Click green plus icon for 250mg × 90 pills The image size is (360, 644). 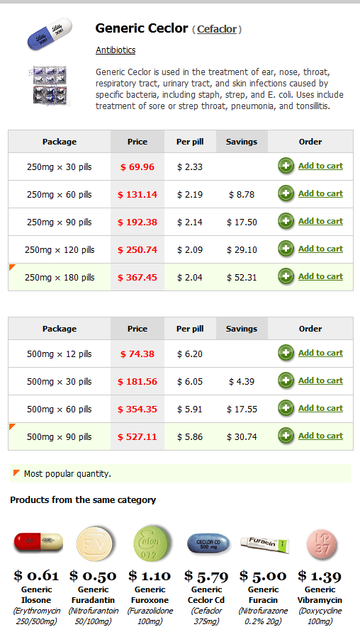click(286, 221)
